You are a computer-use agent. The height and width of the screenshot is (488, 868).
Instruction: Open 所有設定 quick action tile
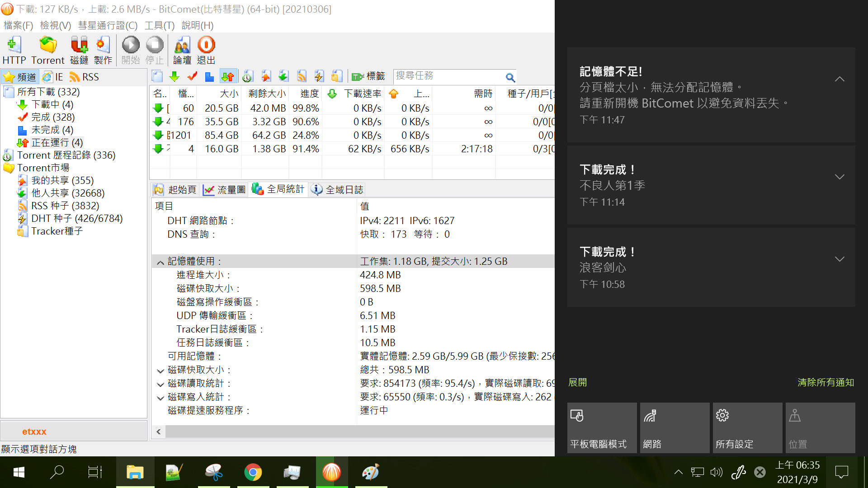tap(747, 427)
